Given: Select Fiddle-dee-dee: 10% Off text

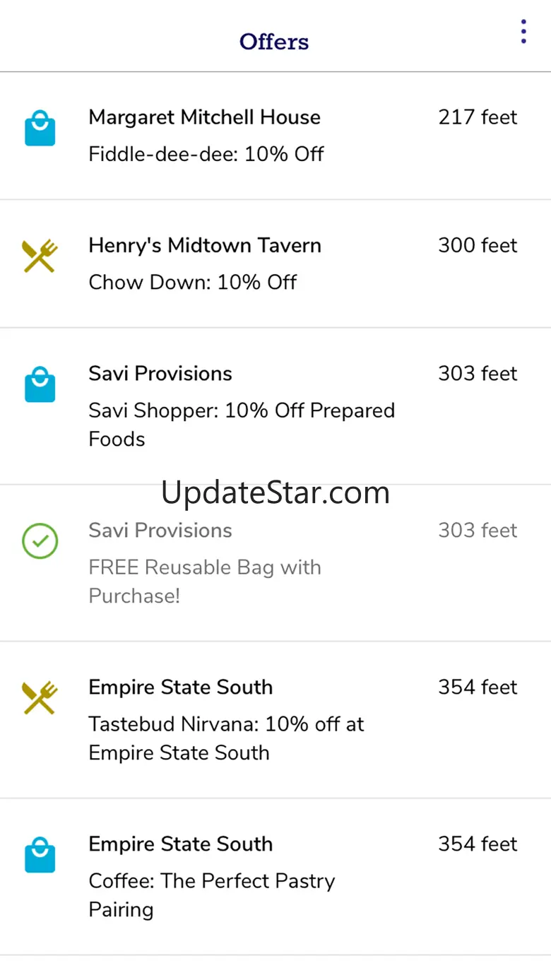Looking at the screenshot, I should pos(206,154).
